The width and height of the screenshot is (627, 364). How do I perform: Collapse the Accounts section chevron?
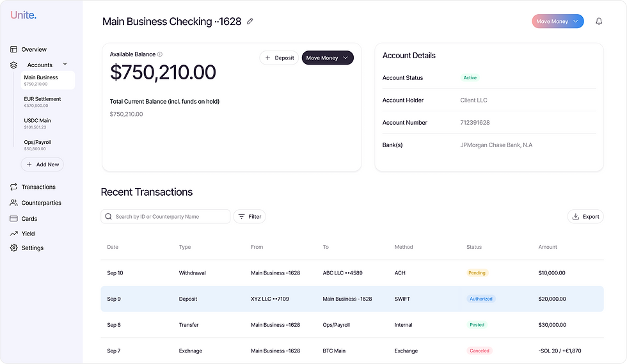pyautogui.click(x=65, y=64)
